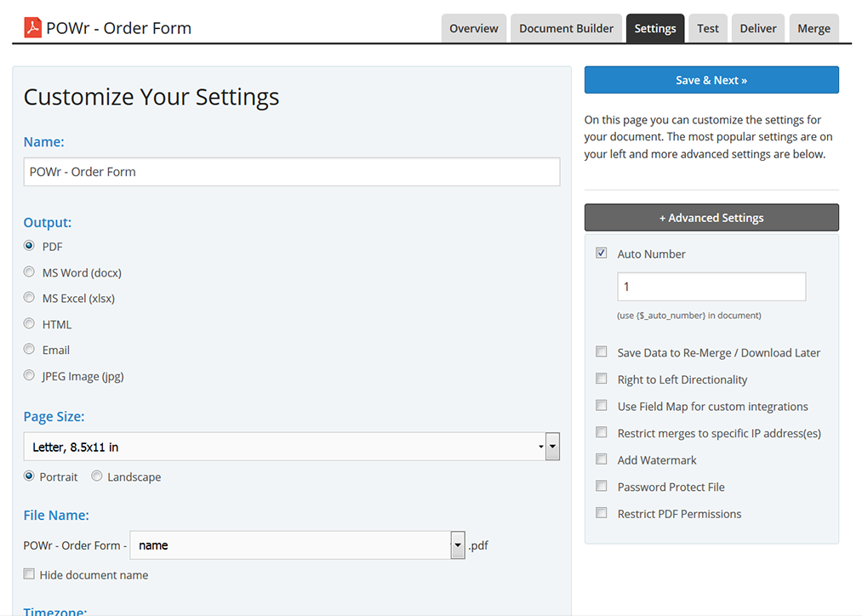Click into the document Name text field
This screenshot has width=862, height=616.
pyautogui.click(x=291, y=172)
